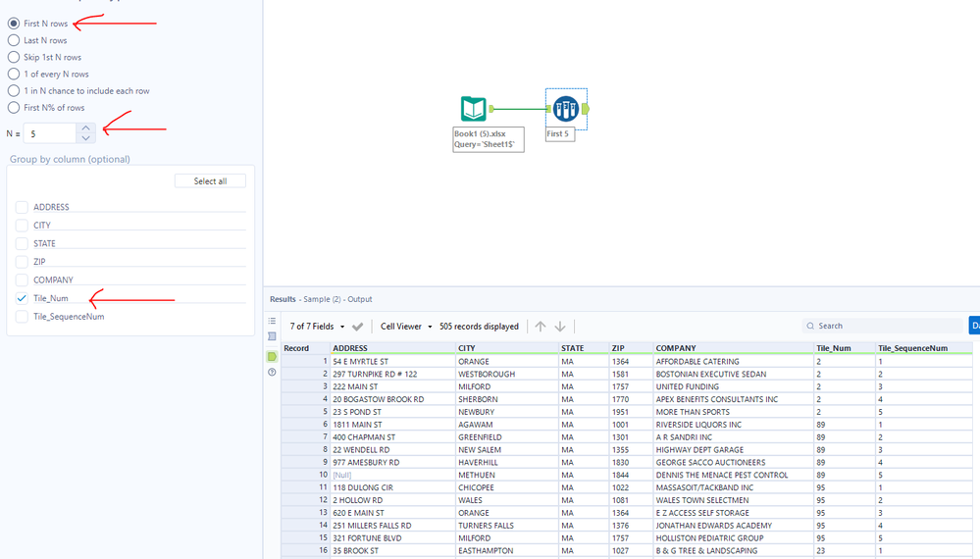This screenshot has width=980, height=559.
Task: Select cell JONATHAN EDWARDS ACADEMY
Action: (x=734, y=526)
